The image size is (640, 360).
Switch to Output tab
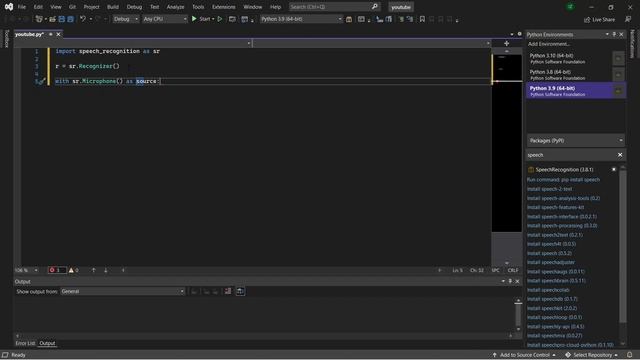47,343
